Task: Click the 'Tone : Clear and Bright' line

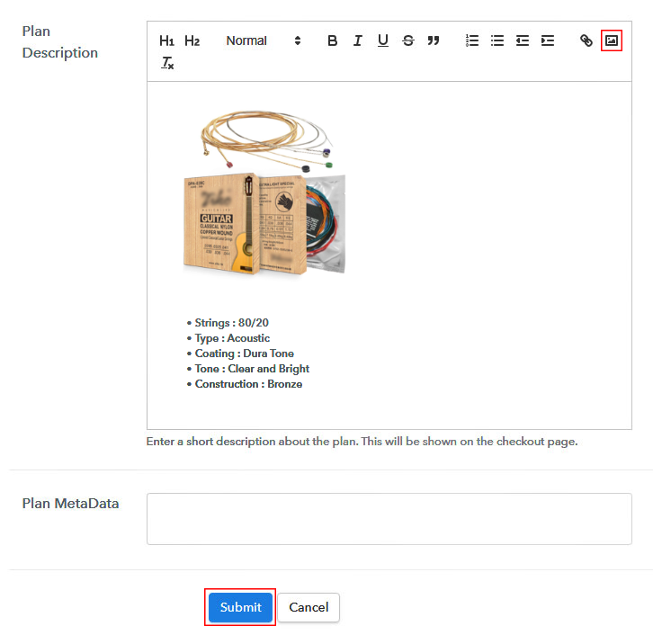Action: (x=252, y=369)
